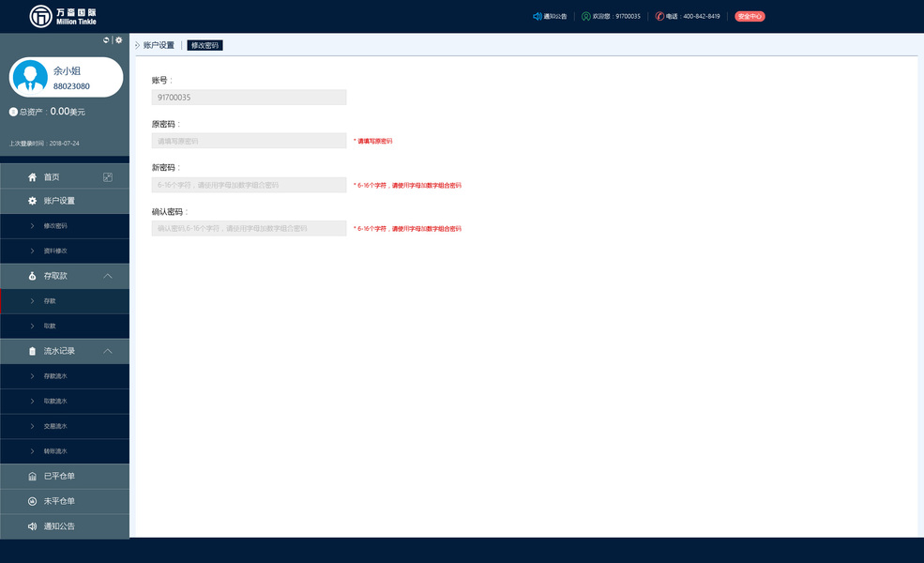The height and width of the screenshot is (563, 924).
Task: Click the chevron arrow before 转账流水
Action: [33, 451]
